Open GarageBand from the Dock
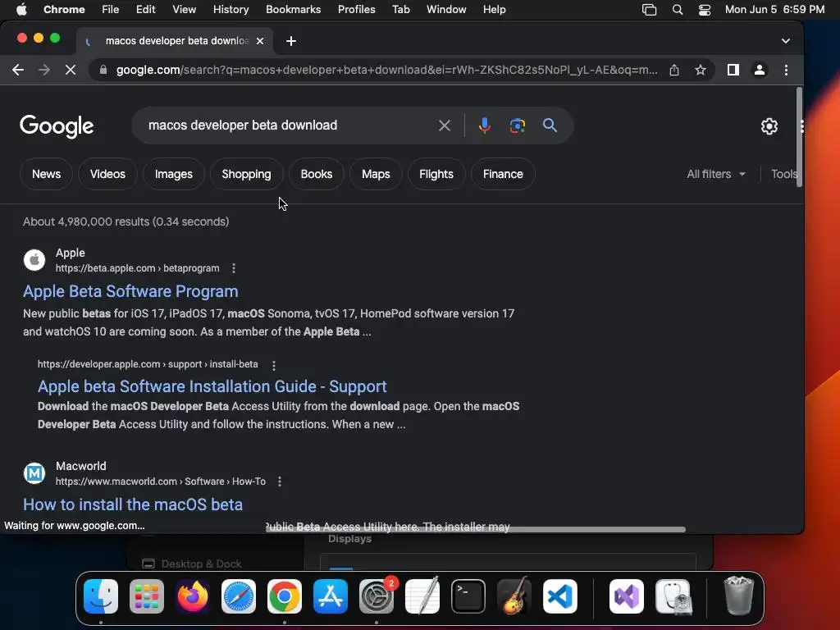Viewport: 840px width, 630px height. click(x=514, y=596)
